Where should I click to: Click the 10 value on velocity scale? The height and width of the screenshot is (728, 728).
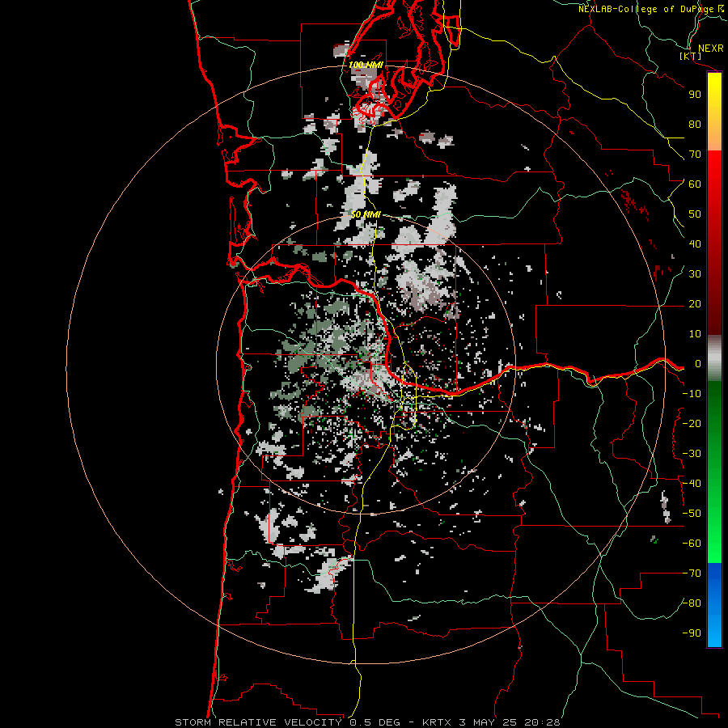point(695,334)
